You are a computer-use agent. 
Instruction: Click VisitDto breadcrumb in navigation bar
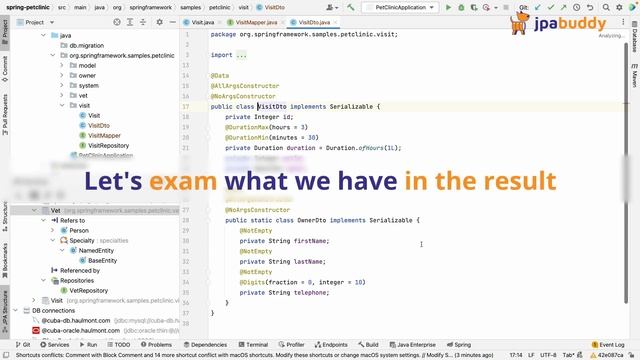271,7
